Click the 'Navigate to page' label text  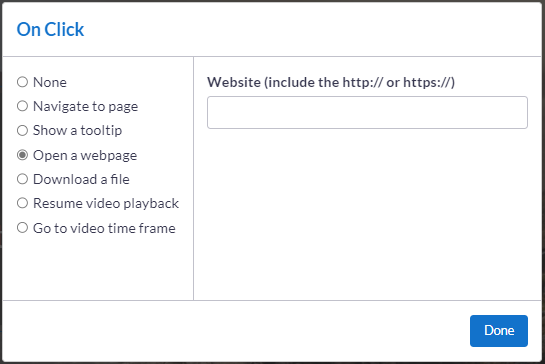click(x=86, y=106)
